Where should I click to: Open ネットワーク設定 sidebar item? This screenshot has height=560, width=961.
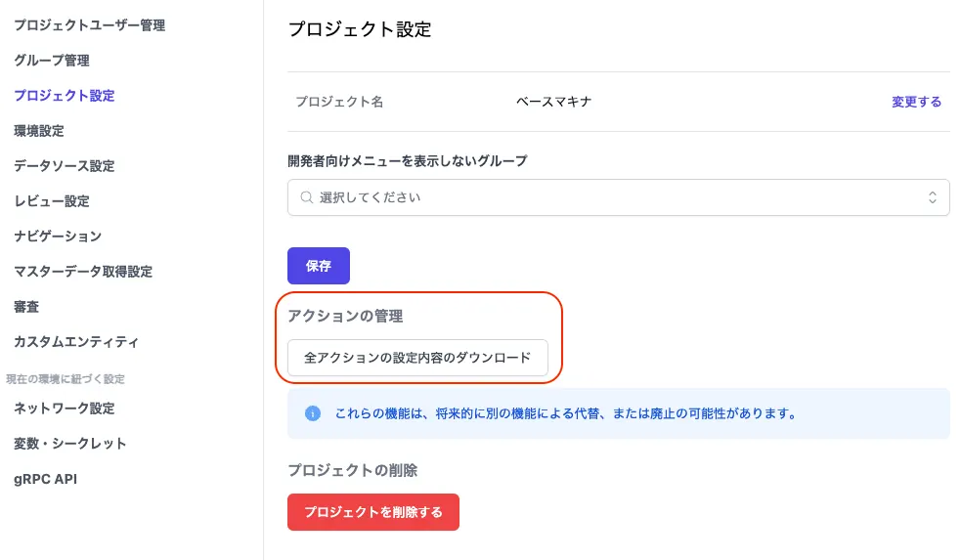tap(65, 409)
